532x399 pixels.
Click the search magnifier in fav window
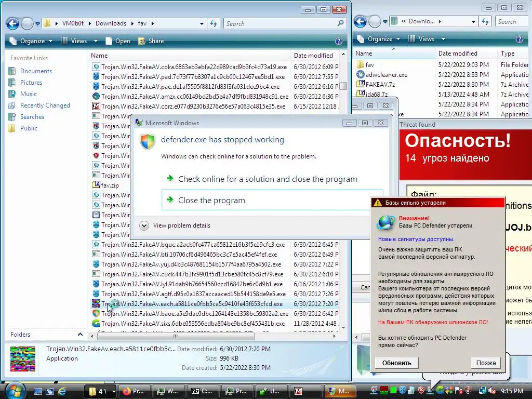340,23
